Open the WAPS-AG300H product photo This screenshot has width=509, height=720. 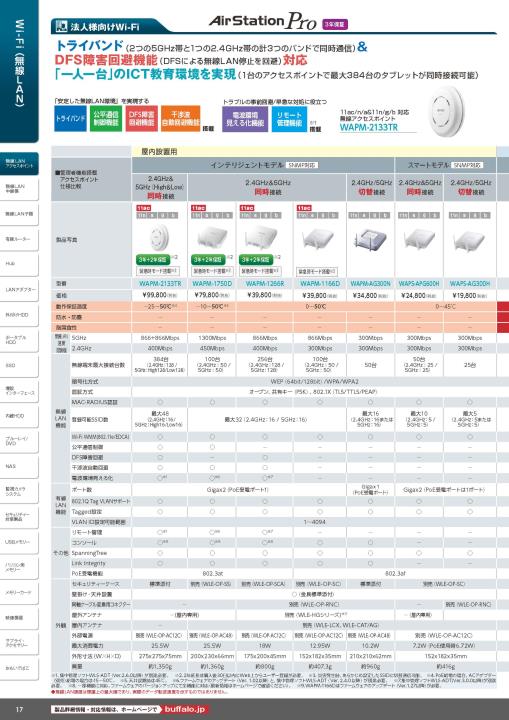point(469,241)
